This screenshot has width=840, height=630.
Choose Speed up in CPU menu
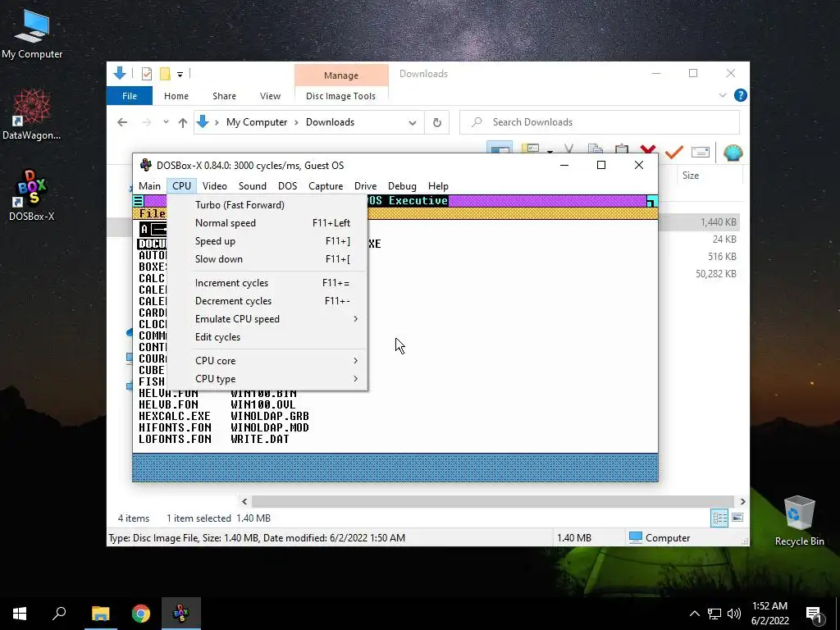point(267,241)
